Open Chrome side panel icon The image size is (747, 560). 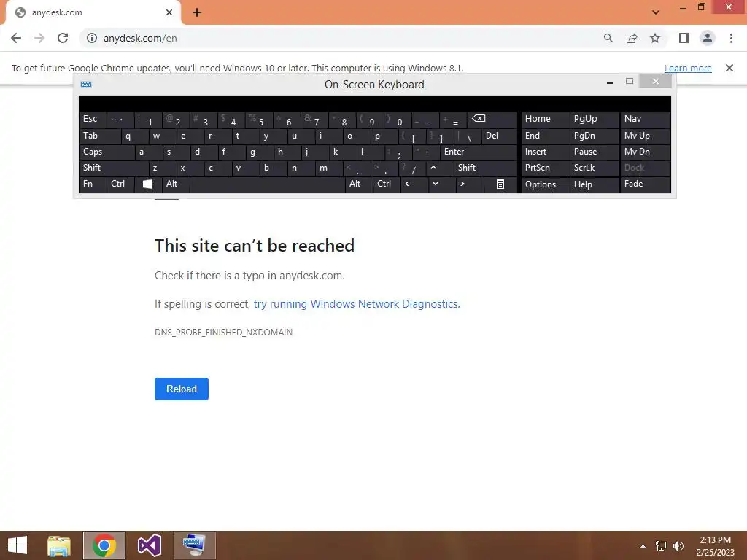tap(684, 38)
